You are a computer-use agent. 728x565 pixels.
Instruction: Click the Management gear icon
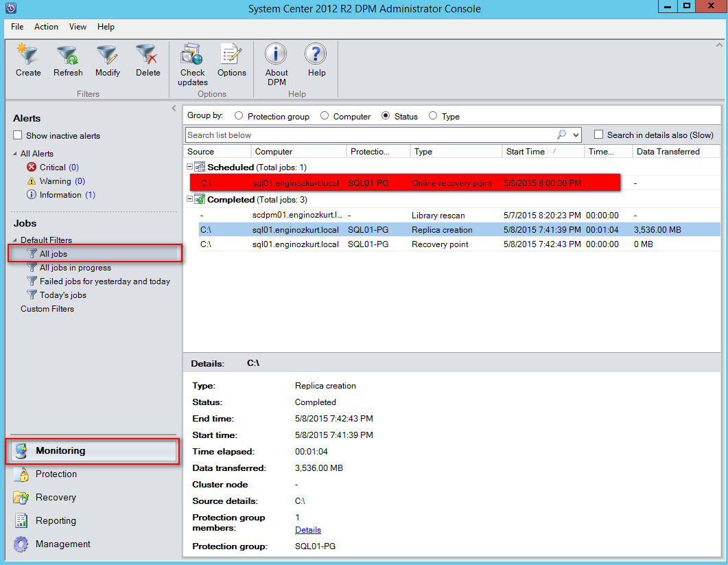point(21,544)
